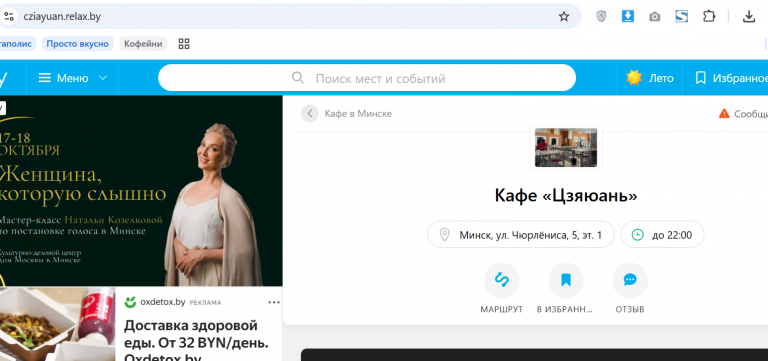Open the Кафе в Минске breadcrumb link
Viewport: 768px width, 361px height.
[x=358, y=114]
